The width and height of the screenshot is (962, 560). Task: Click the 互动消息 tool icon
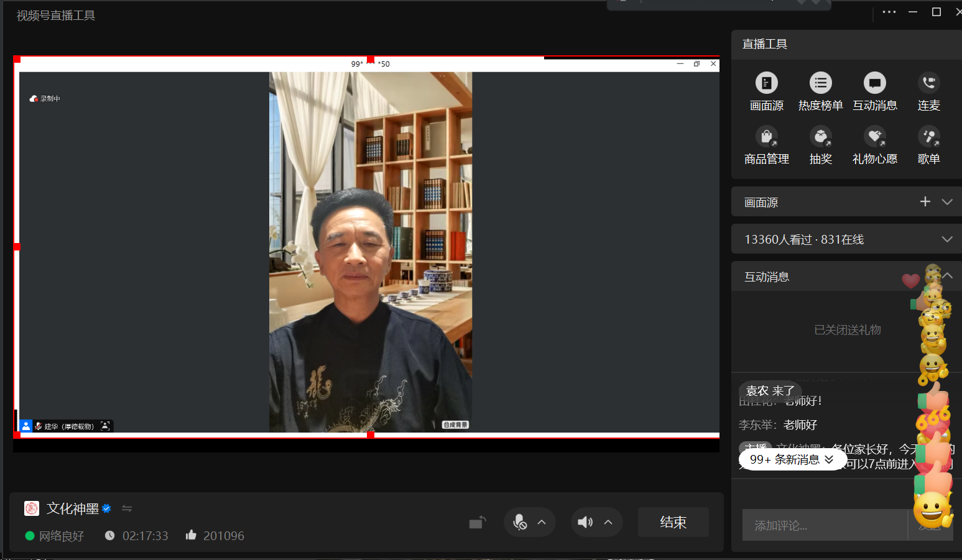pyautogui.click(x=874, y=83)
